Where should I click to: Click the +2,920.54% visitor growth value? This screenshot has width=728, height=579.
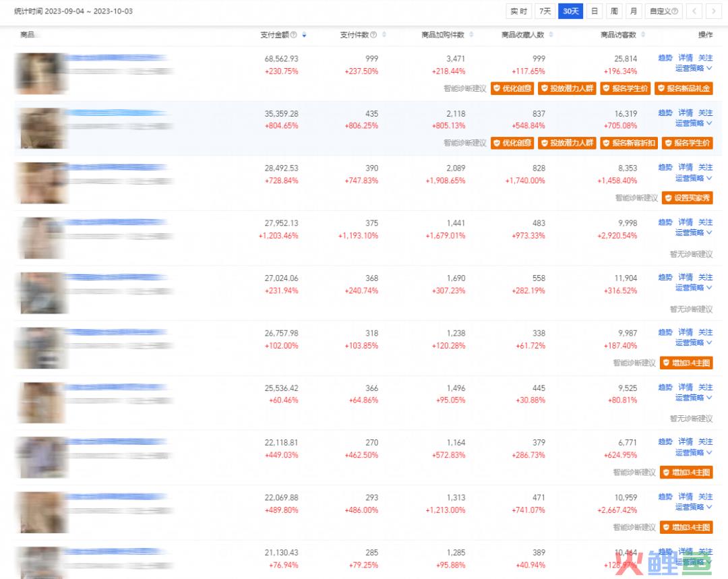[617, 236]
